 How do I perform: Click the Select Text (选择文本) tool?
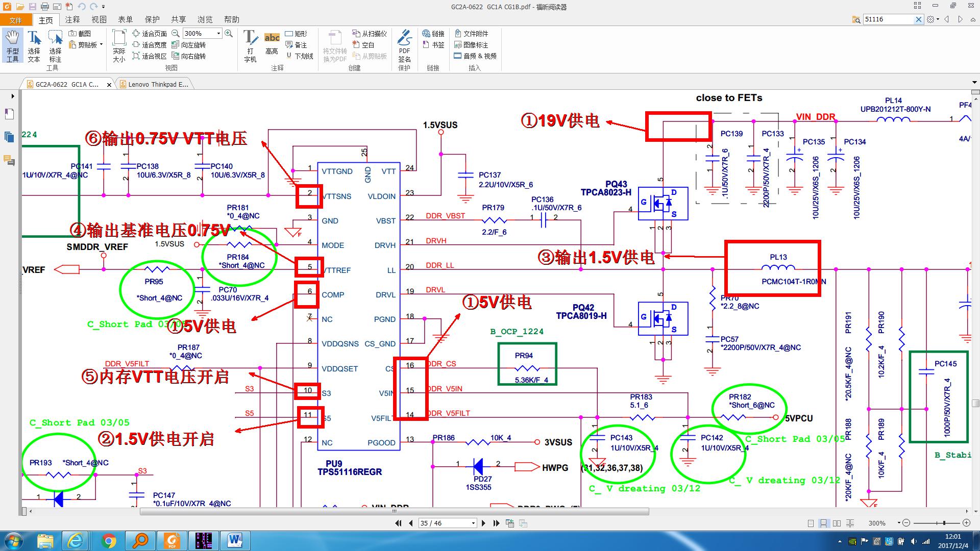click(x=34, y=45)
